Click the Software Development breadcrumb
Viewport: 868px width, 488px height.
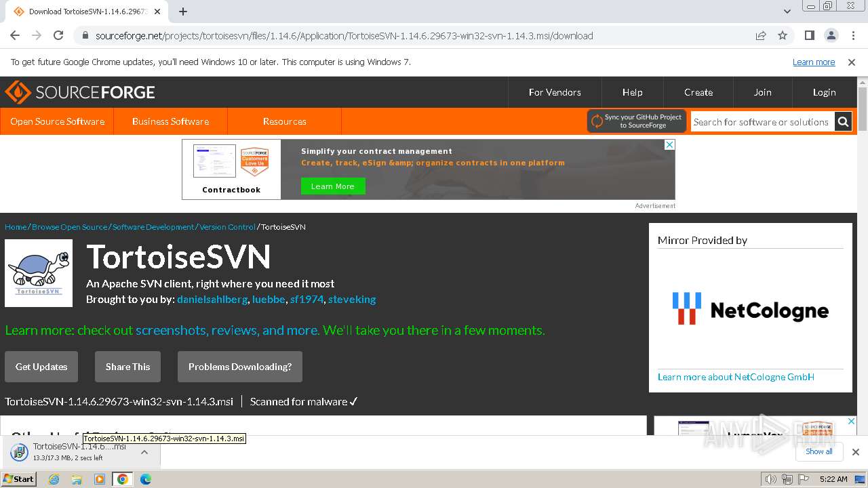click(x=153, y=227)
